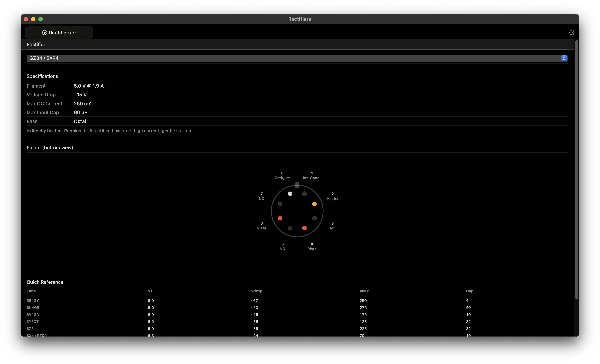Screen dimensions: 600x364
Task: Click the 5Z3 row in Quick Reference
Action: point(297,329)
